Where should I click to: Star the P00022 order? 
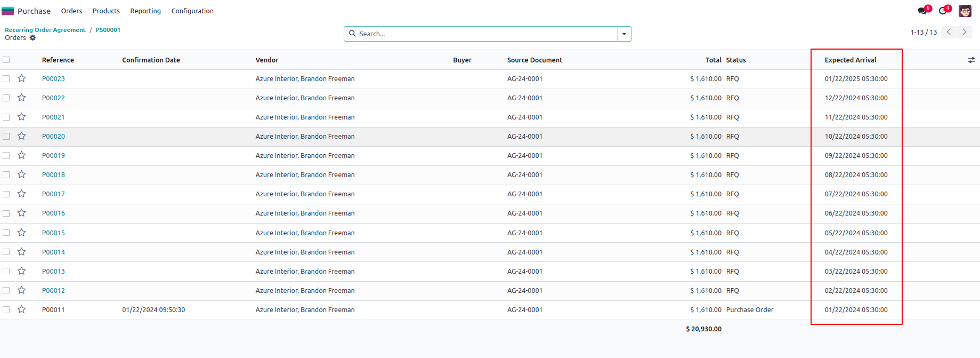click(x=21, y=98)
